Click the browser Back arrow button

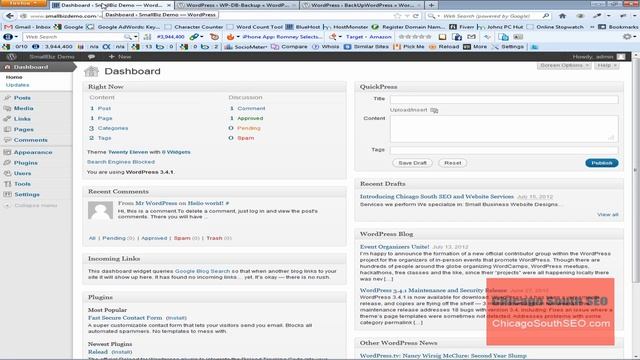[10, 16]
